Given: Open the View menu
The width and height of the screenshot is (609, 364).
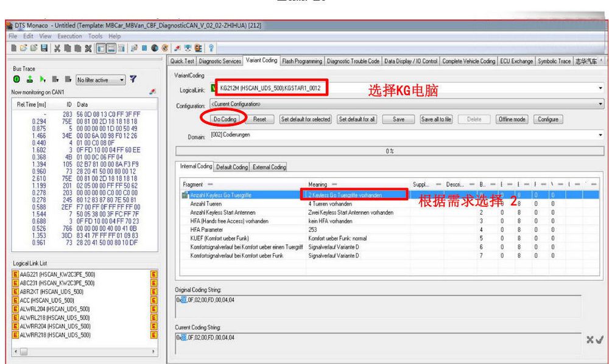Looking at the screenshot, I should coord(45,36).
